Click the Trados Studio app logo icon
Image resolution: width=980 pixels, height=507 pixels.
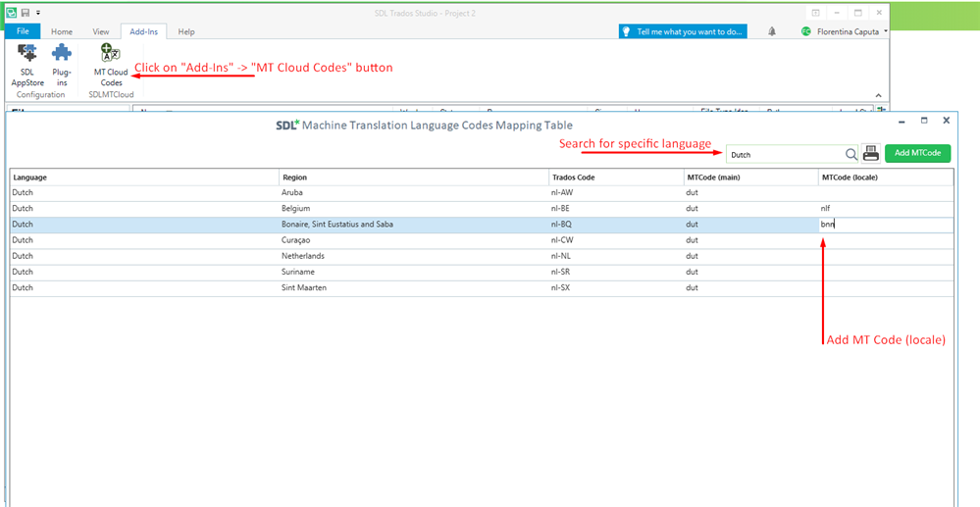click(x=11, y=13)
